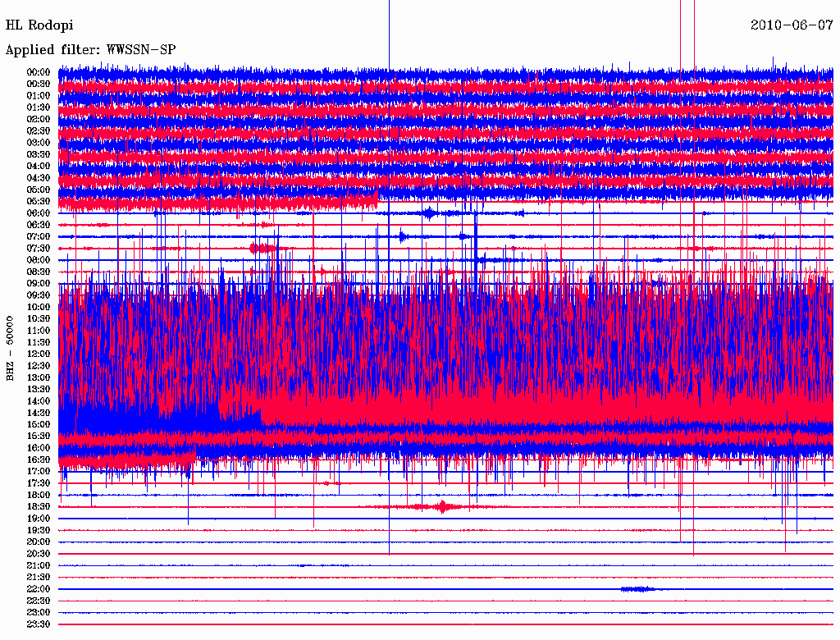Select the 05:00 time label

39,190
